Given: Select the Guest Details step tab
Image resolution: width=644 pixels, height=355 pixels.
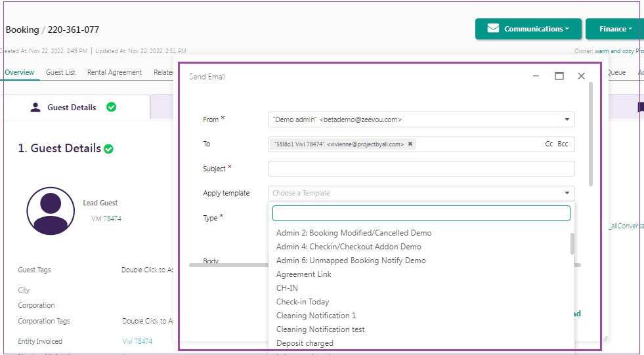Looking at the screenshot, I should coord(75,107).
